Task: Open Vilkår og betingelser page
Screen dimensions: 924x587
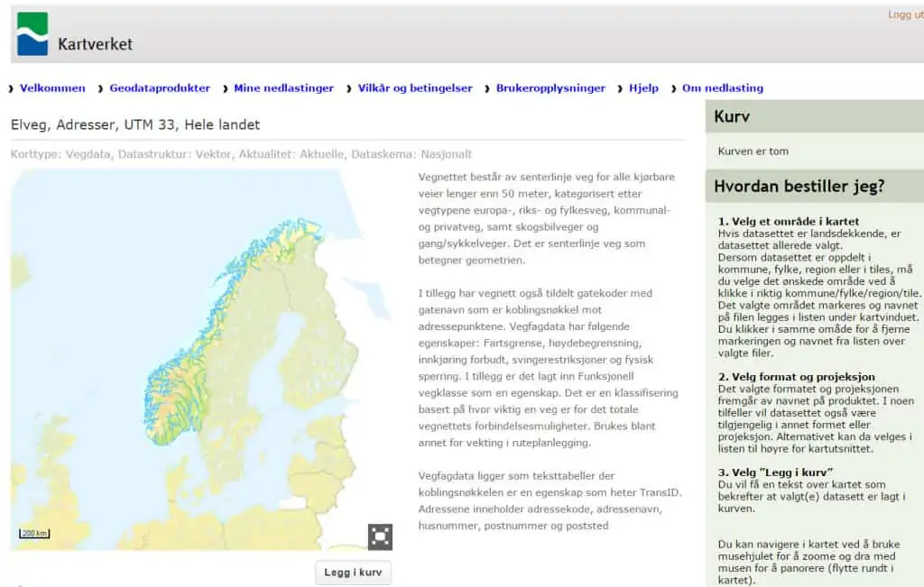Action: [x=415, y=87]
